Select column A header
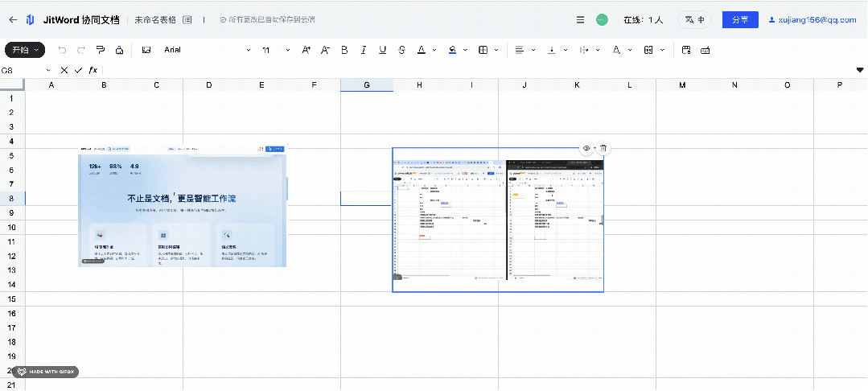Image resolution: width=868 pixels, height=391 pixels. click(51, 84)
